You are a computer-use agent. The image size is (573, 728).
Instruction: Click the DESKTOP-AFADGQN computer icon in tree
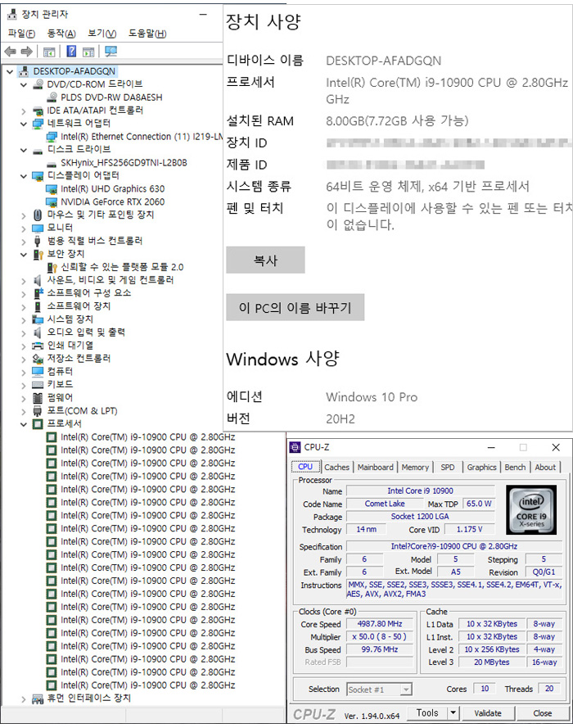point(24,71)
